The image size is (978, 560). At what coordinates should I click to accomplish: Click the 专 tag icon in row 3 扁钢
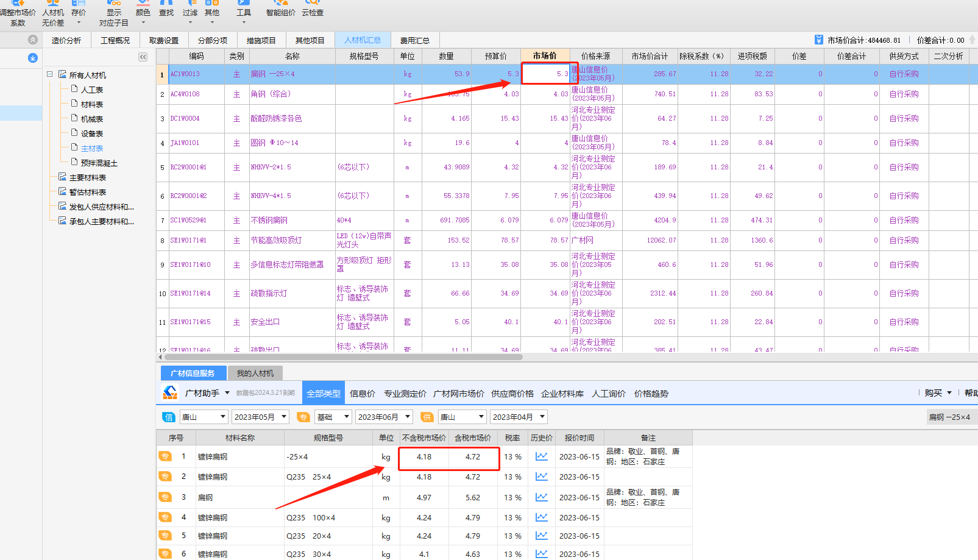coord(165,497)
